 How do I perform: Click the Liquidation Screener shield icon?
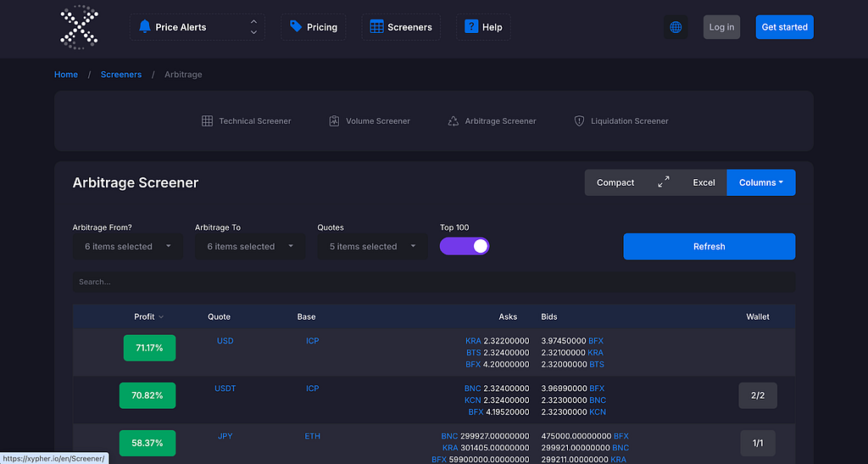(x=579, y=120)
